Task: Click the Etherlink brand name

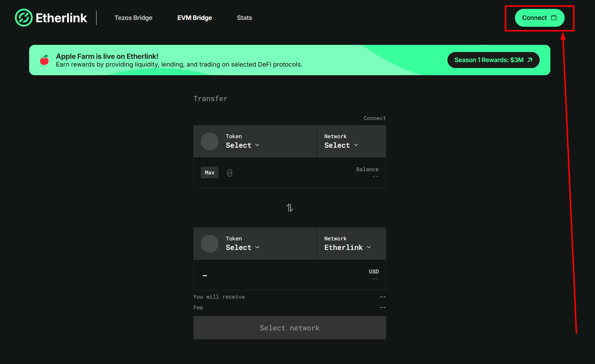Action: pos(61,18)
